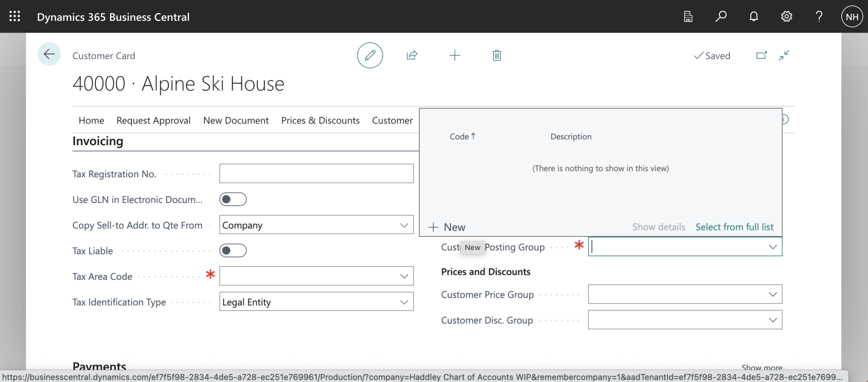
Task: Open card in new window icon
Action: (761, 55)
